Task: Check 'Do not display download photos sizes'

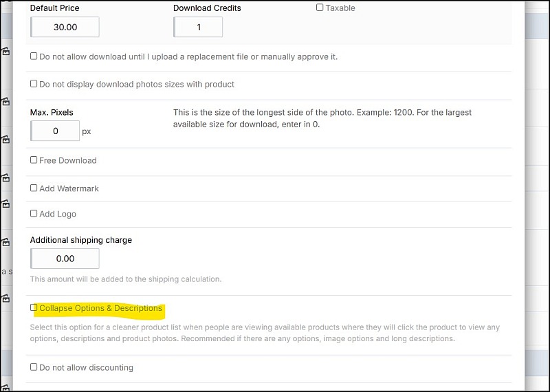Action: (x=34, y=83)
